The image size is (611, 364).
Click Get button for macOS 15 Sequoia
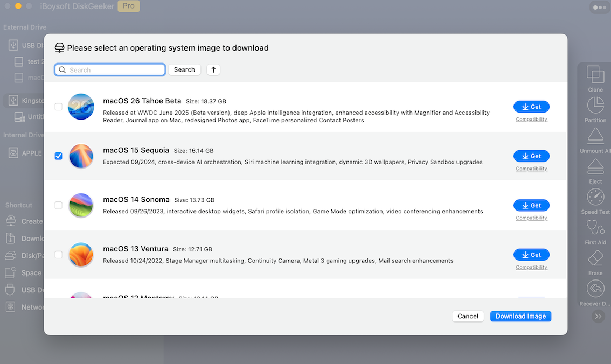tap(531, 156)
